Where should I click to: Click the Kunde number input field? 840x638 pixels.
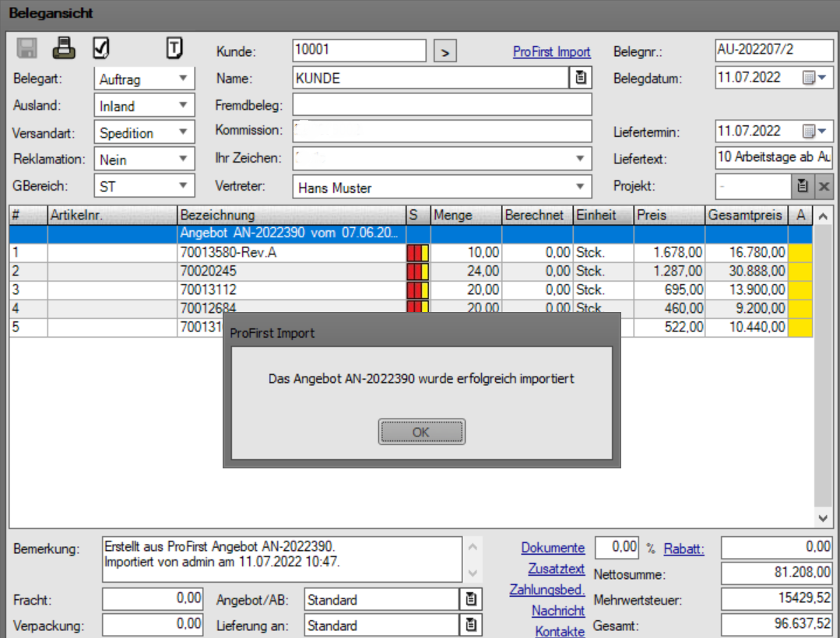point(359,51)
